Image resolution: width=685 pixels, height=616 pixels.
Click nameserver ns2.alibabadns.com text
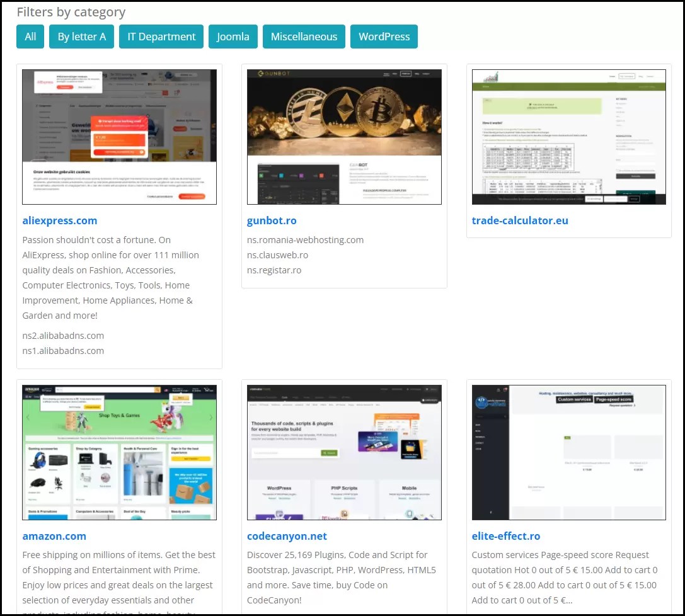coord(63,336)
